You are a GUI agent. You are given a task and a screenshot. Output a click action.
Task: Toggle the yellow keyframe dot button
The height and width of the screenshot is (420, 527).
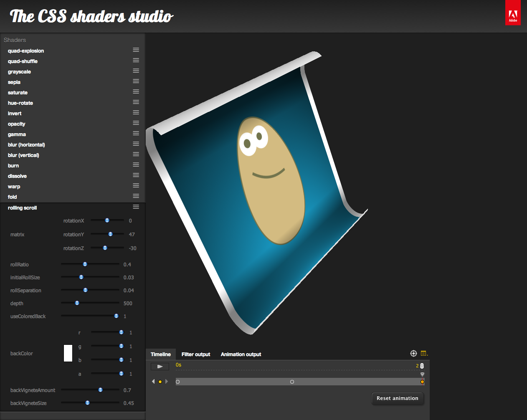pos(160,382)
